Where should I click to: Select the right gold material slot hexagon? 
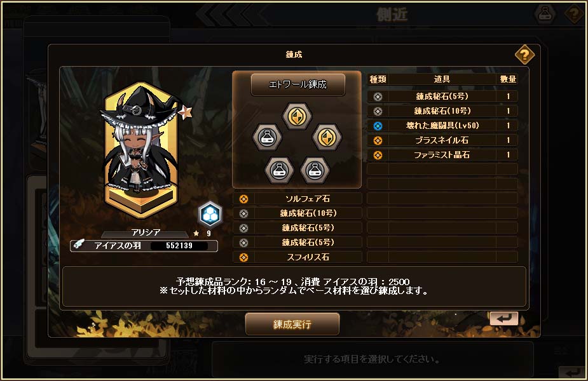click(x=327, y=137)
